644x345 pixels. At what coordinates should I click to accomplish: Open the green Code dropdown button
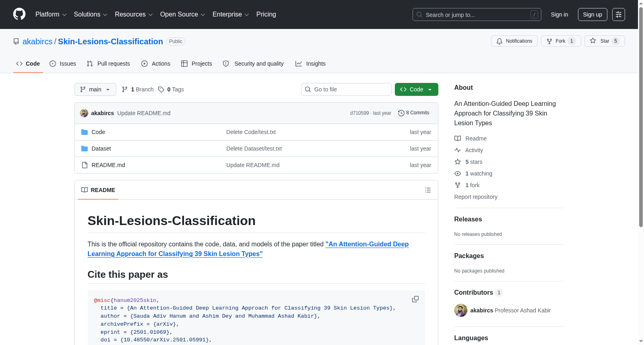click(x=417, y=89)
